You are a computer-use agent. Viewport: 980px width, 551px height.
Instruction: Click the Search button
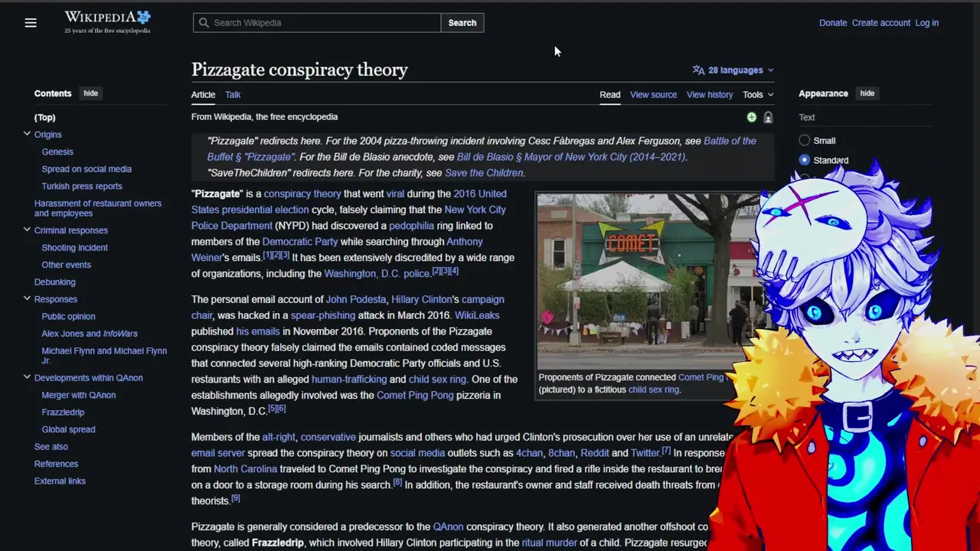click(462, 23)
